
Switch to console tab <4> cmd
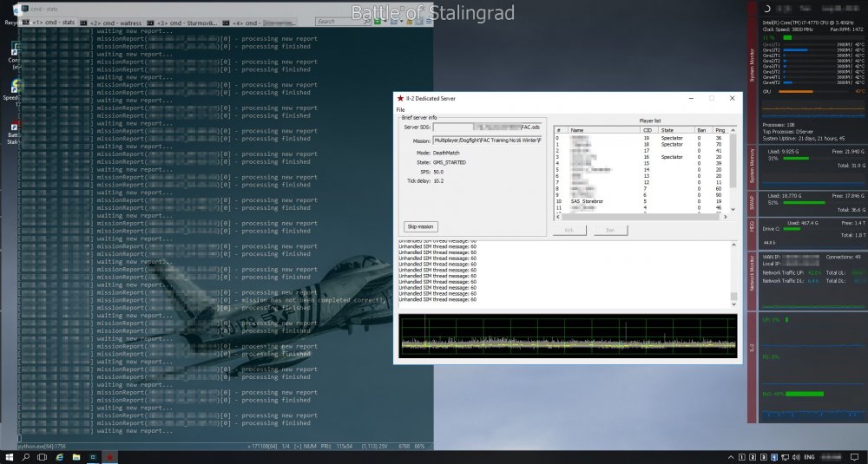[x=259, y=23]
